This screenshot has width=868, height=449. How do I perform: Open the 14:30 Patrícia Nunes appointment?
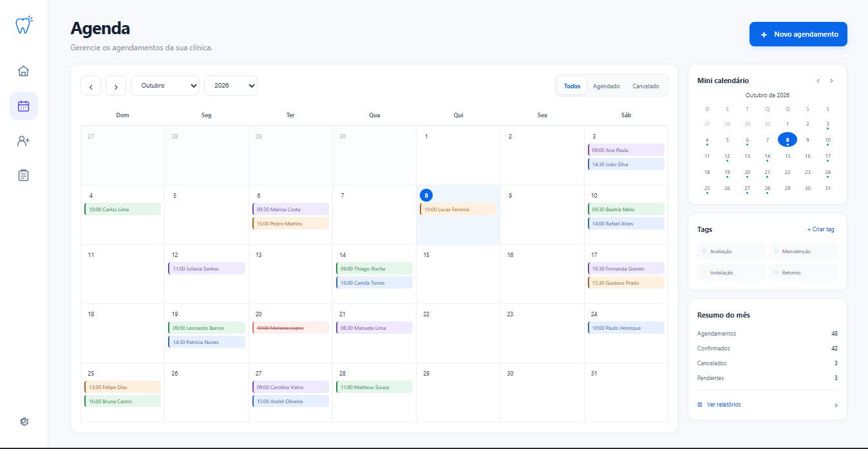207,342
